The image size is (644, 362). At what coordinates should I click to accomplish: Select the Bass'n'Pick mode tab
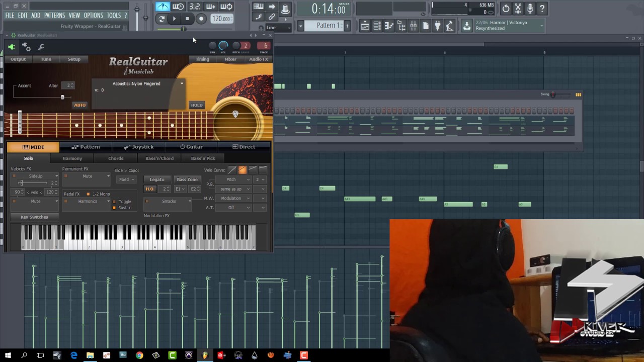203,158
